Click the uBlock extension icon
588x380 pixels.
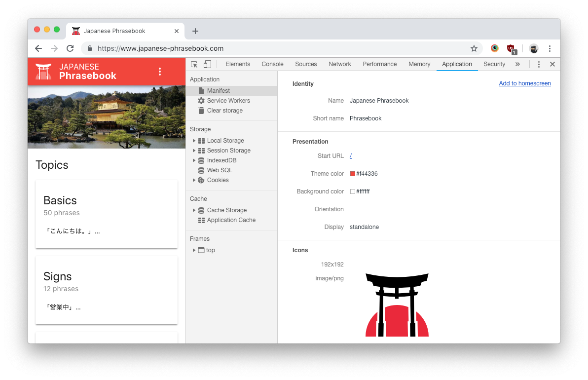[x=511, y=48]
